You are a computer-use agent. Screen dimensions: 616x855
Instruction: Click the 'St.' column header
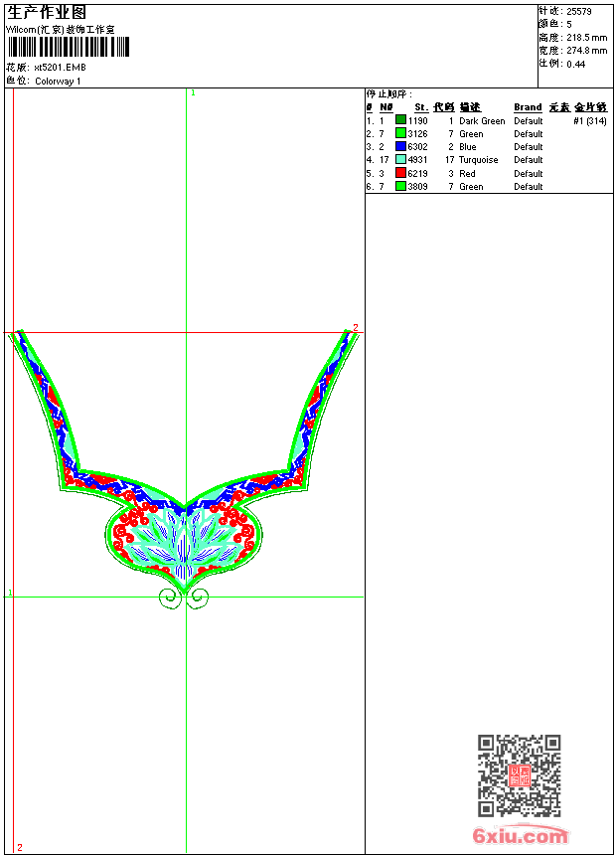click(x=421, y=107)
